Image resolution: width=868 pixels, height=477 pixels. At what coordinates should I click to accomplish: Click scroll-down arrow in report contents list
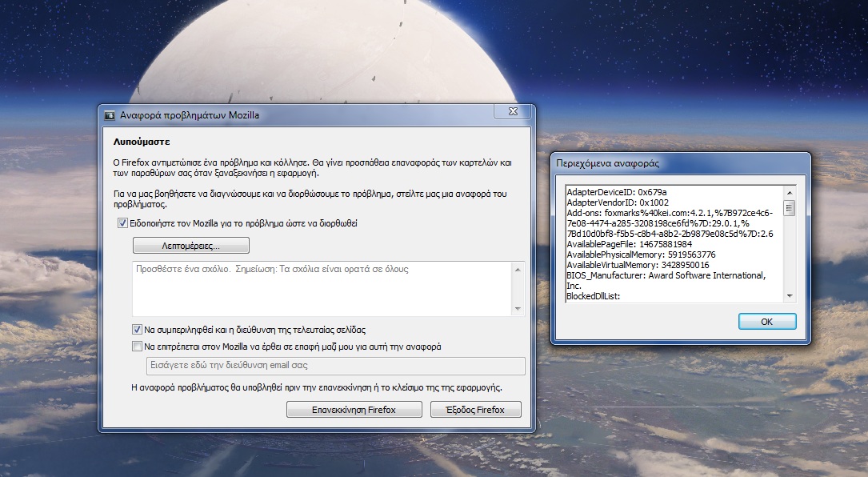790,296
